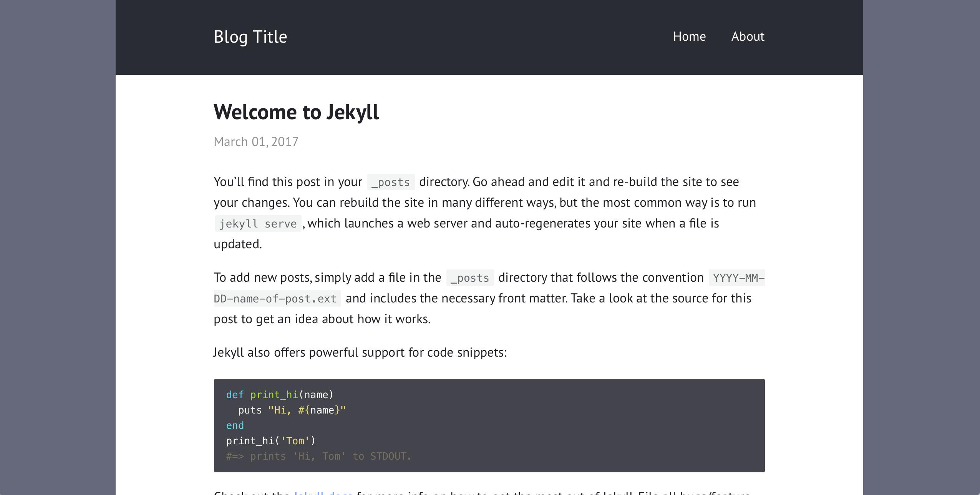Click the print_hi('Tom') code line
The width and height of the screenshot is (980, 495).
pos(270,441)
